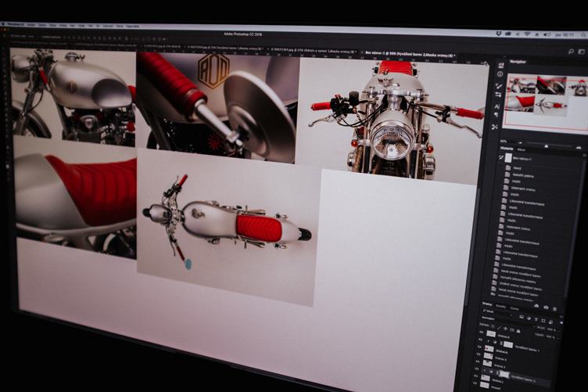Select the Vrstvy panel tab
The image size is (588, 392).
(487, 304)
